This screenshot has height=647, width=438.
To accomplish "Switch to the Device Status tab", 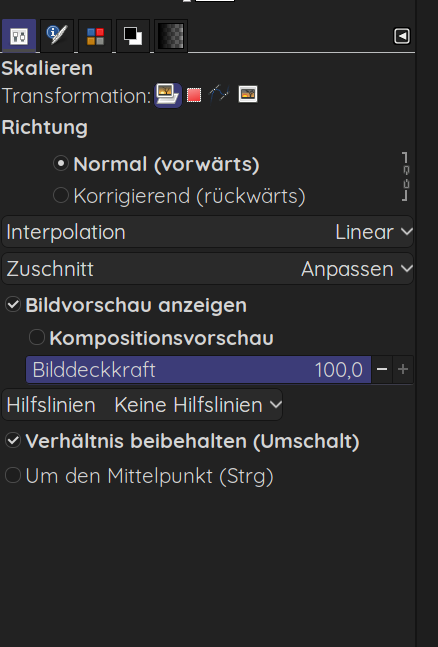I will click(57, 35).
